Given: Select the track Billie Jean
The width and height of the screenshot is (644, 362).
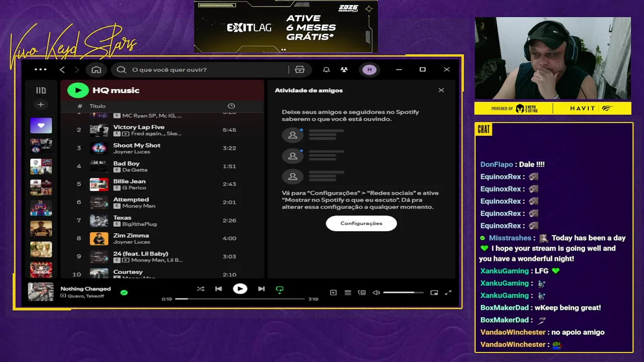Looking at the screenshot, I should pyautogui.click(x=129, y=182).
